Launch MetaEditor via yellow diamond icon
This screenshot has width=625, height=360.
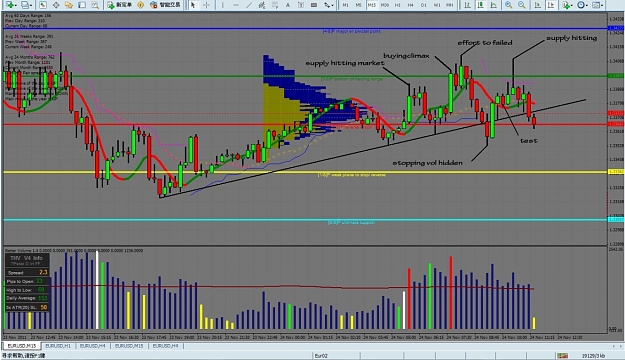coord(140,5)
